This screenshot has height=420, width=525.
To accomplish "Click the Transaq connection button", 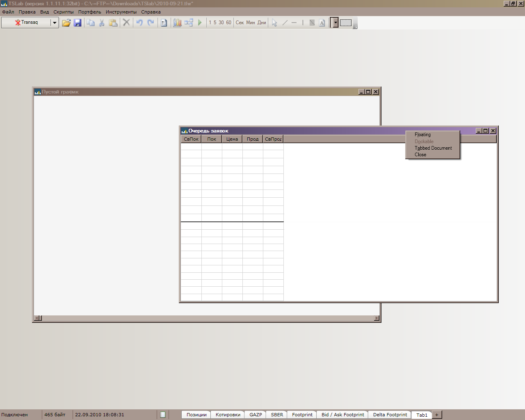I will (x=26, y=23).
